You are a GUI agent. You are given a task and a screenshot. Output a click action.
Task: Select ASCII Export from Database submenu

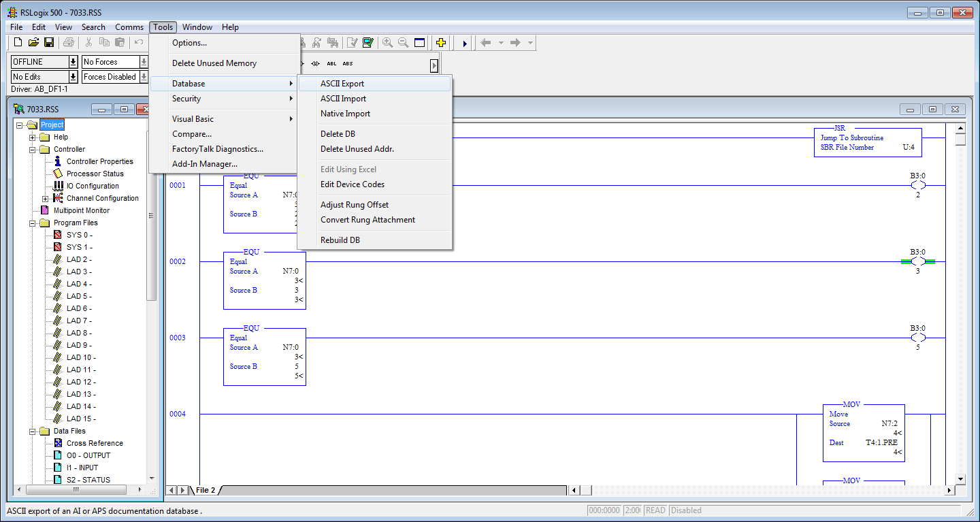[x=374, y=84]
